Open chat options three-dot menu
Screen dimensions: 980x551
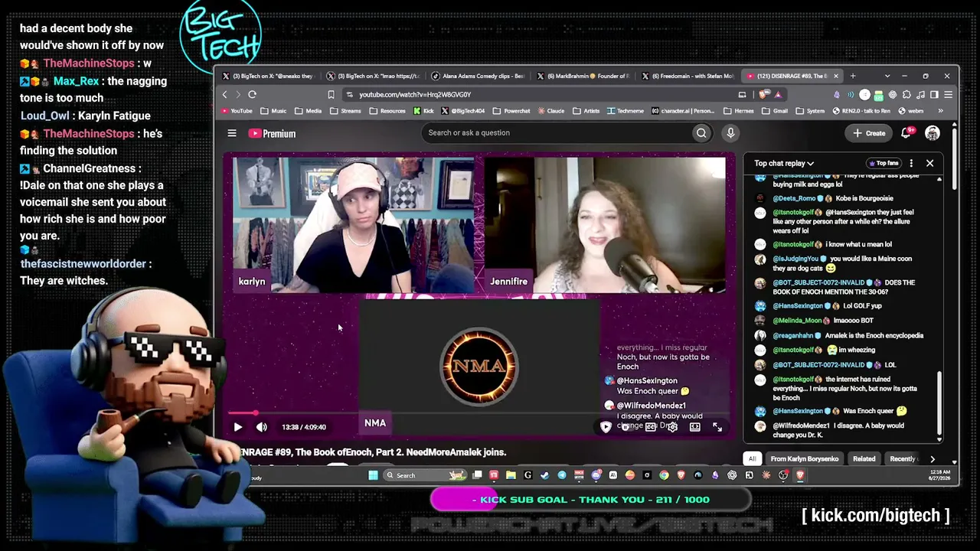click(x=911, y=163)
